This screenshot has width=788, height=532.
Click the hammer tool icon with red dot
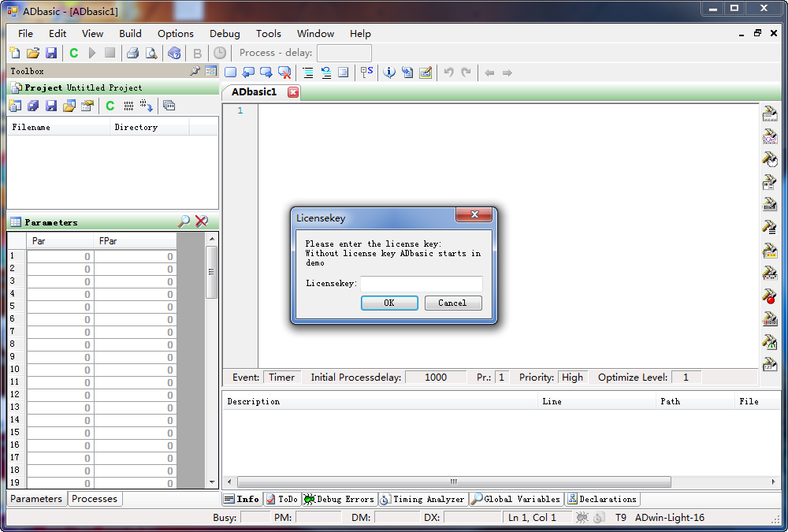coord(769,296)
